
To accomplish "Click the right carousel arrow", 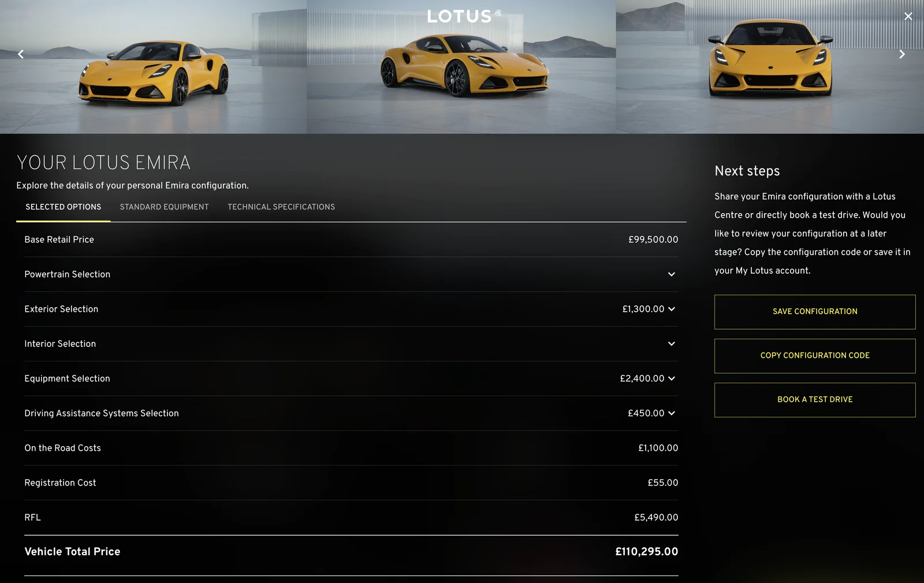I will (902, 54).
